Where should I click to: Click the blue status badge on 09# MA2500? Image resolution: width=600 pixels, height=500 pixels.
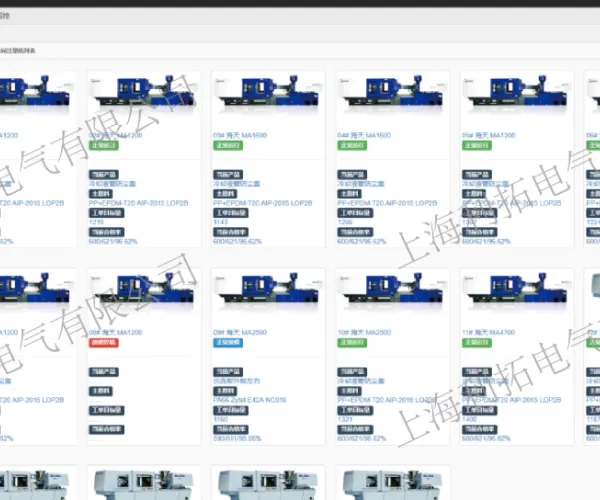pyautogui.click(x=228, y=342)
